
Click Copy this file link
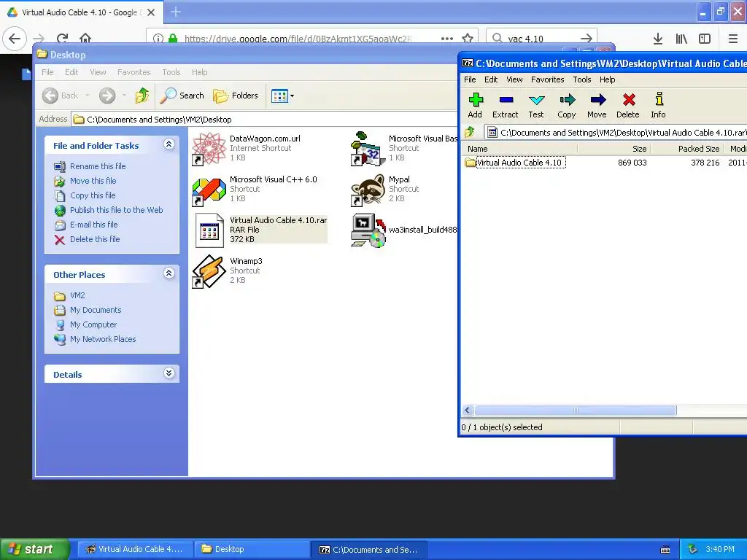click(93, 195)
